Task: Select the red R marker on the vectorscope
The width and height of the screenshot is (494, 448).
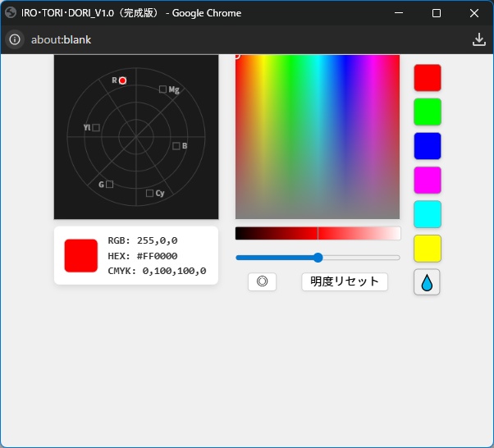Action: 122,80
